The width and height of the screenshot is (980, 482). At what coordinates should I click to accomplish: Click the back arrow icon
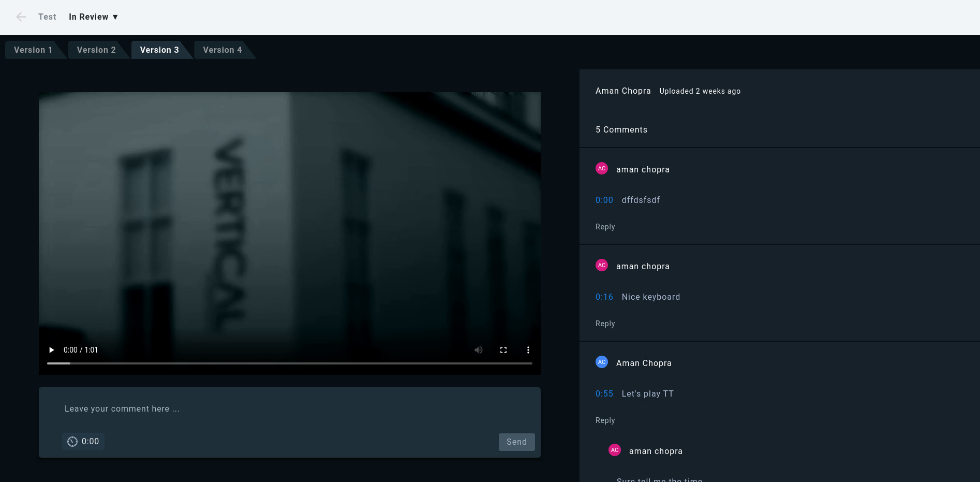(21, 17)
